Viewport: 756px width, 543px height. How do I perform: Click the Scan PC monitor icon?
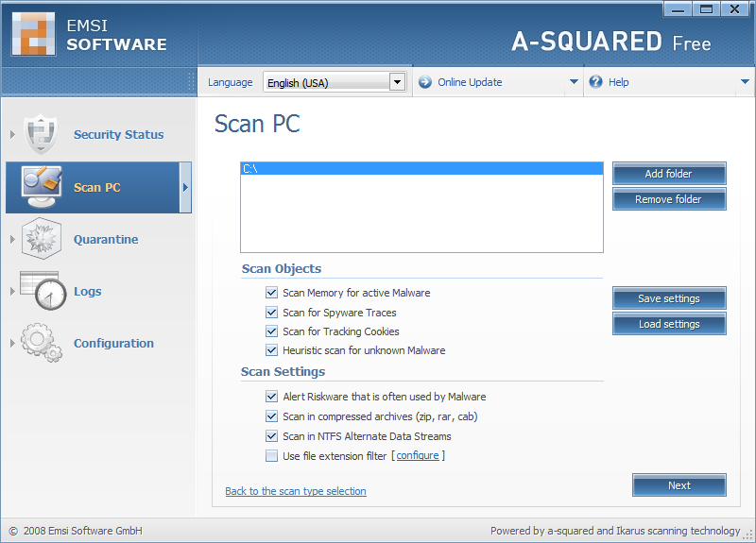click(x=42, y=187)
